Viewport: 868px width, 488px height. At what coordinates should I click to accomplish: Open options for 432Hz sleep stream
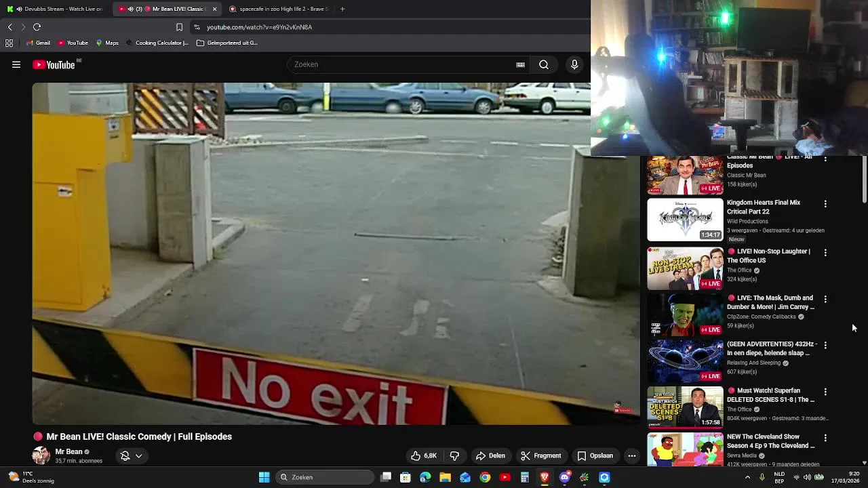click(825, 345)
